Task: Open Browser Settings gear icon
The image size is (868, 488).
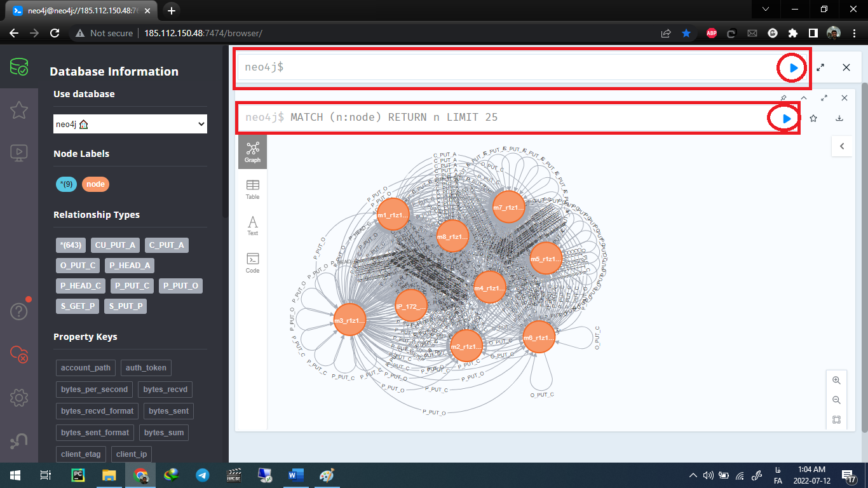Action: [19, 398]
